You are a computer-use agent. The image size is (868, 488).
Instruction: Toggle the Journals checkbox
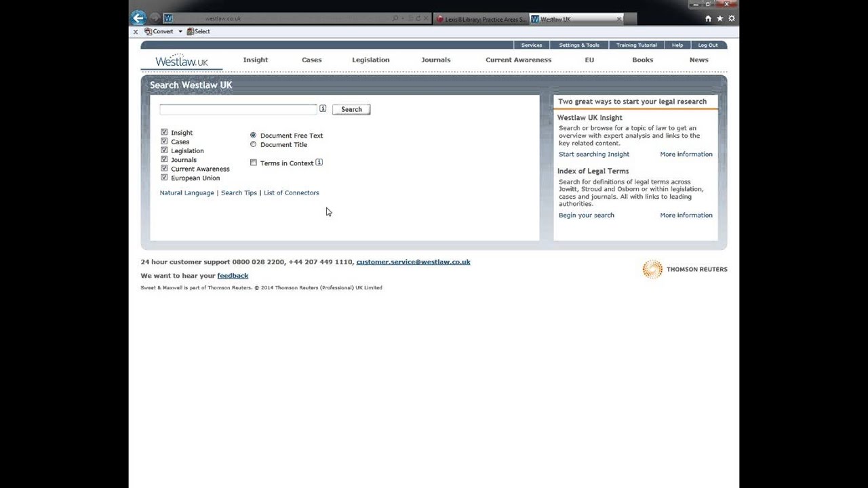164,159
